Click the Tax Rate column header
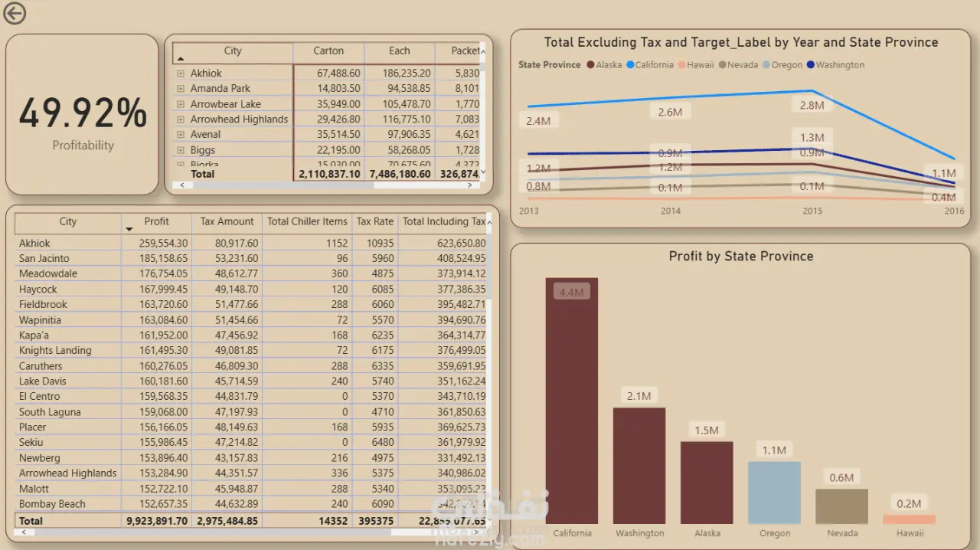This screenshot has width=980, height=550. (x=375, y=221)
